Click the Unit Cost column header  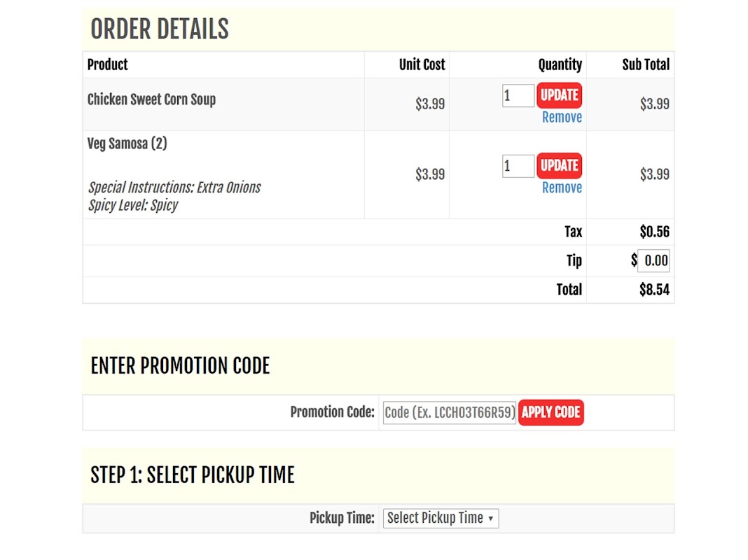(422, 64)
